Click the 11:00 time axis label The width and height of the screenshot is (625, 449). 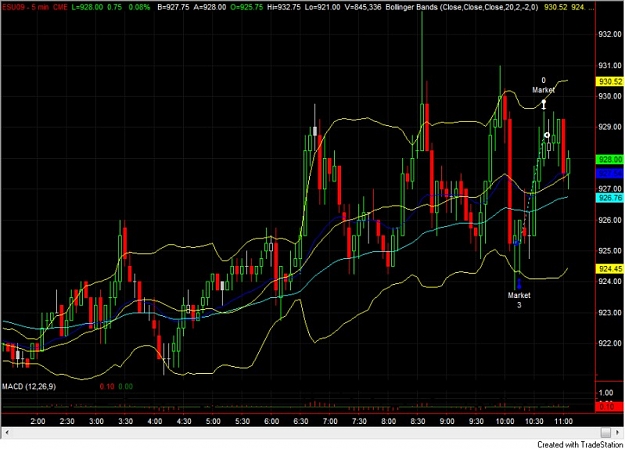pyautogui.click(x=564, y=421)
